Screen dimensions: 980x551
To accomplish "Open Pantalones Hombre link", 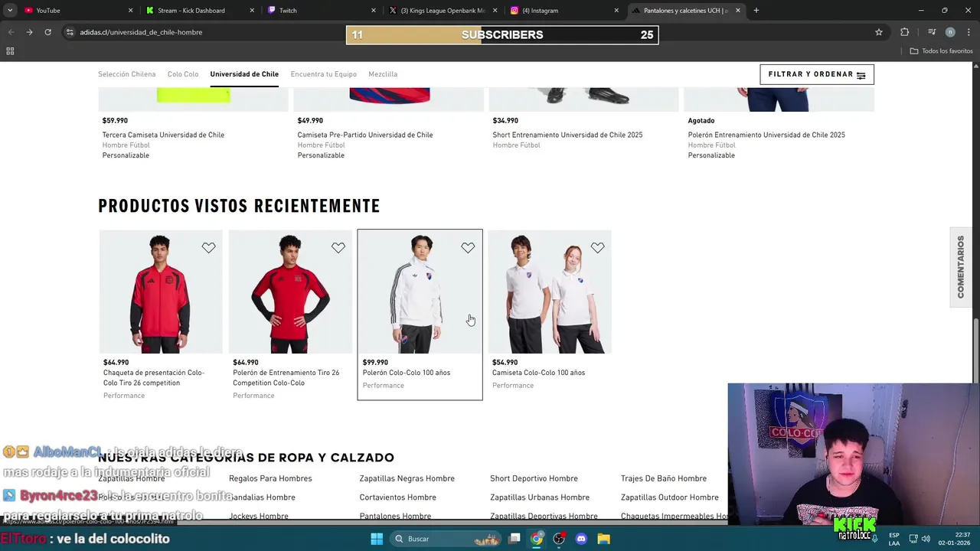I will coord(395,517).
